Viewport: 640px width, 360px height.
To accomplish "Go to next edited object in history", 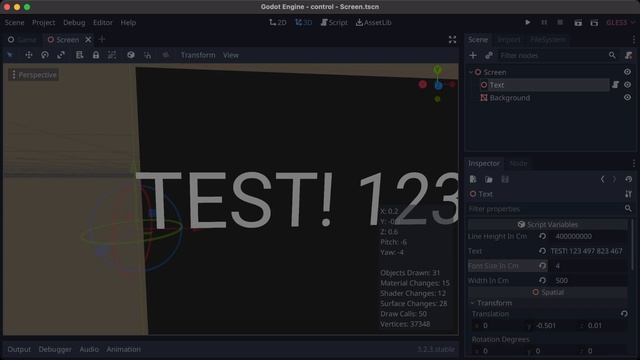I will point(614,179).
